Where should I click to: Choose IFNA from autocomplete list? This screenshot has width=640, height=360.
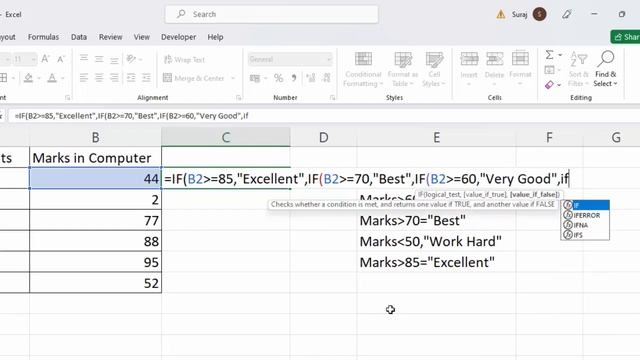pos(585,225)
